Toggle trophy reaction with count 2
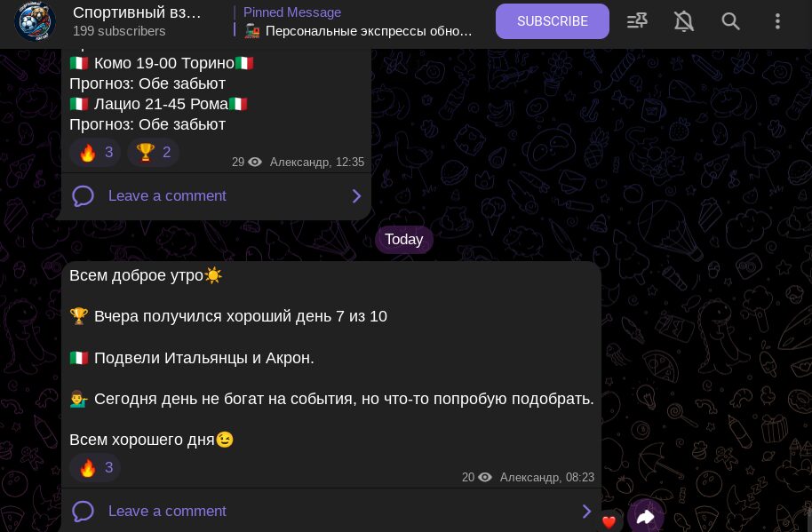This screenshot has height=532, width=812. 154,152
